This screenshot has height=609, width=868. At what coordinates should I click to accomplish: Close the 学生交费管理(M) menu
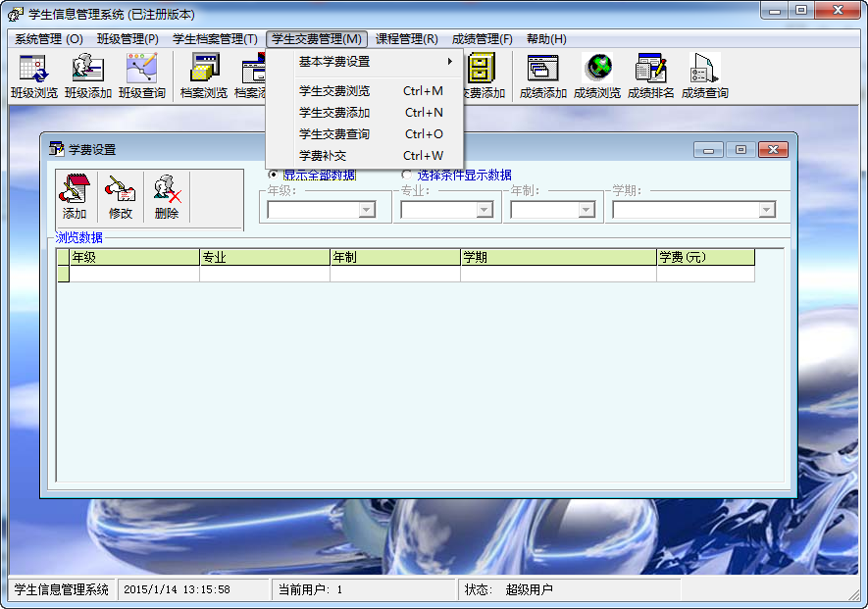pyautogui.click(x=317, y=39)
